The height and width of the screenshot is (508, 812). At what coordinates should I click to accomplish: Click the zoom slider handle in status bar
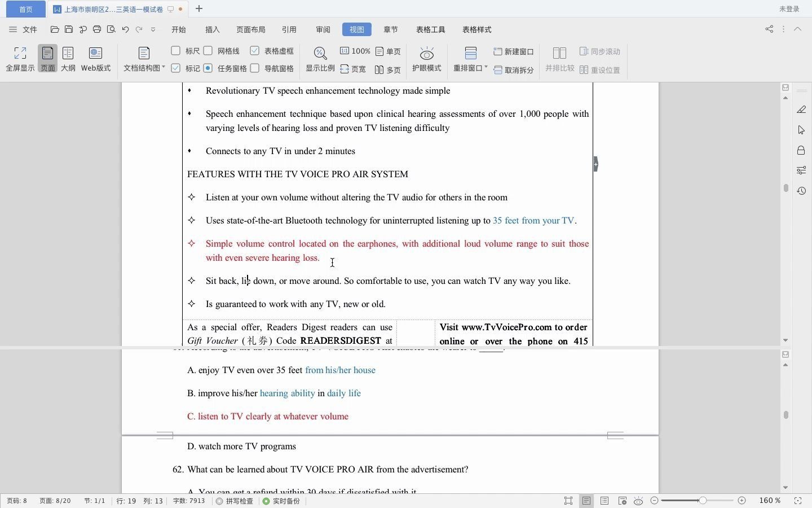702,501
